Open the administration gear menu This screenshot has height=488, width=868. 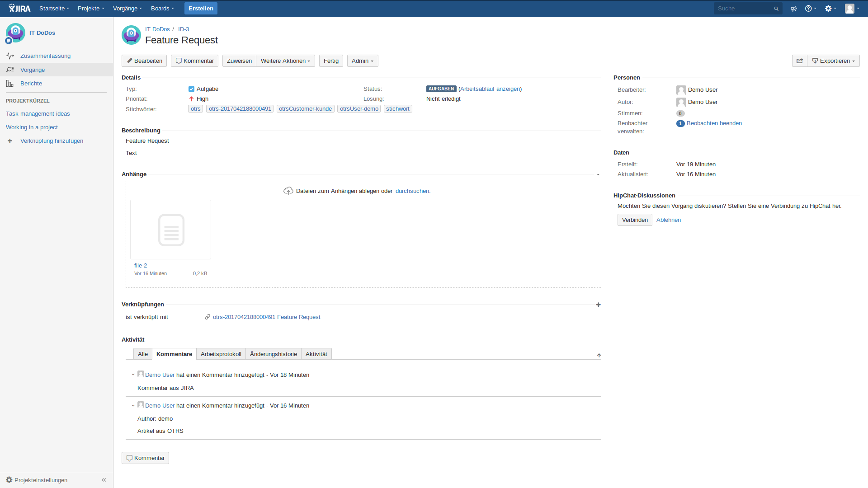click(x=830, y=9)
